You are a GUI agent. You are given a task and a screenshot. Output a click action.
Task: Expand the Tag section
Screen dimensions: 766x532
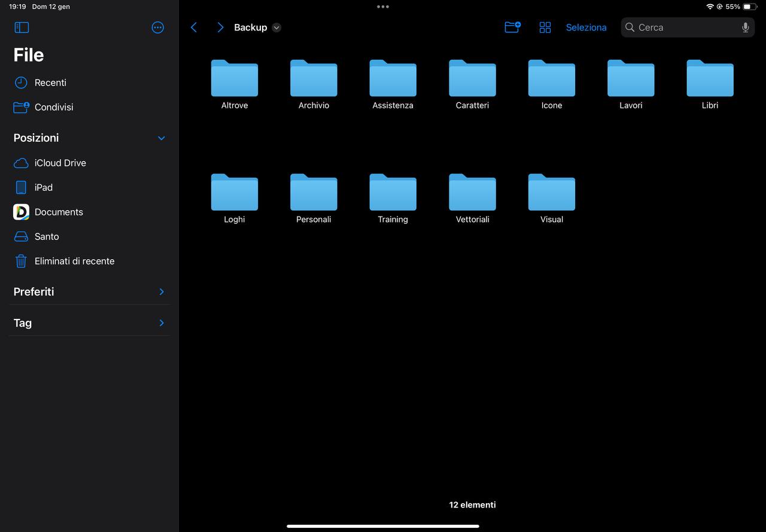(161, 323)
